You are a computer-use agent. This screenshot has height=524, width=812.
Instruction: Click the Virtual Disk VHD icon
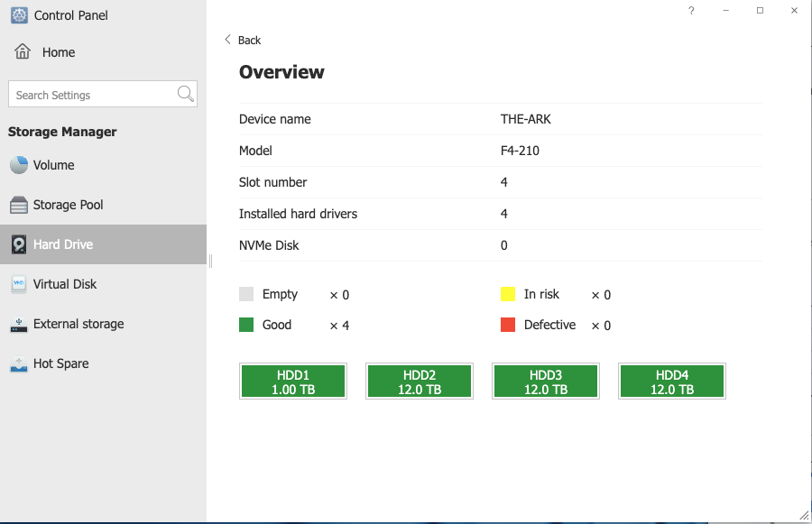click(19, 284)
